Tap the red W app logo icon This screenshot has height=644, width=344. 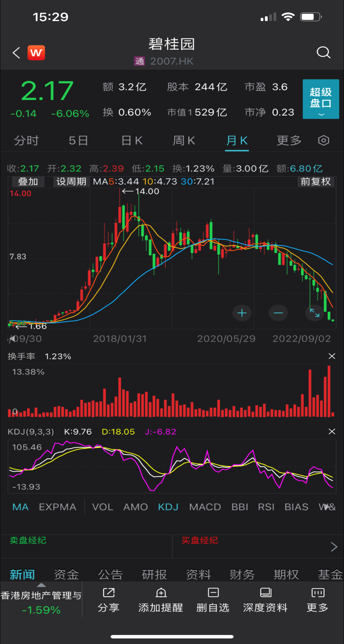pos(36,53)
